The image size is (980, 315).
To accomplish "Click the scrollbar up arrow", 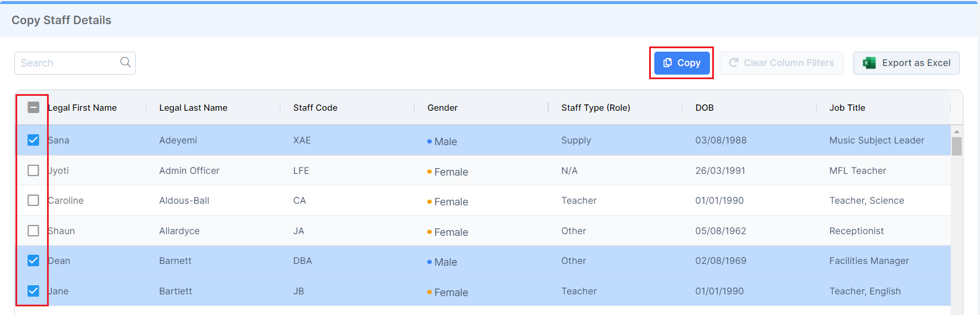I will [x=956, y=131].
